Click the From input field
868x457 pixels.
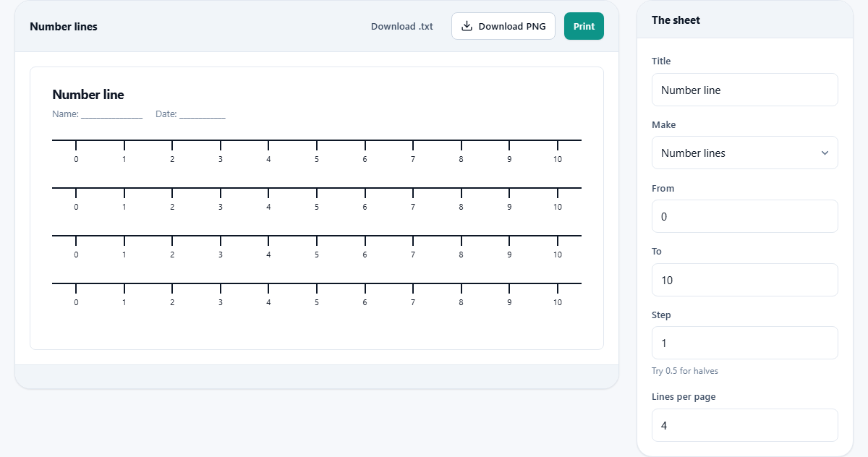(744, 216)
